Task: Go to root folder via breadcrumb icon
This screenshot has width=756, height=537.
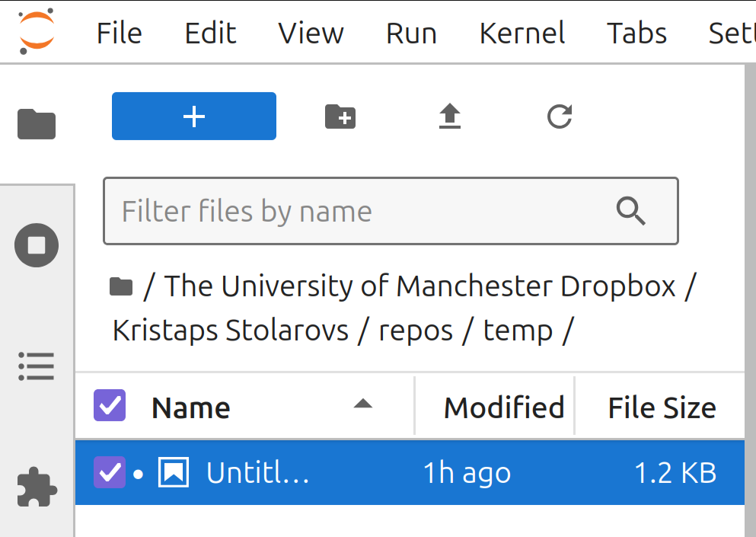Action: click(121, 286)
